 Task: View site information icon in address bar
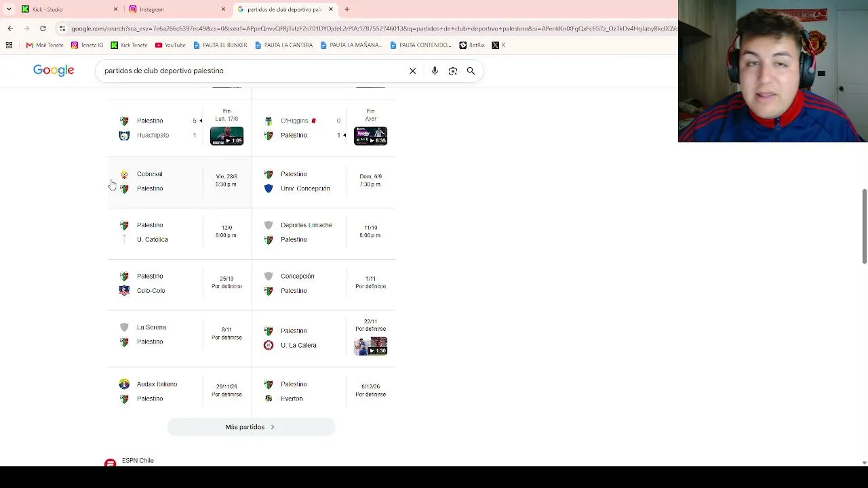(x=62, y=28)
